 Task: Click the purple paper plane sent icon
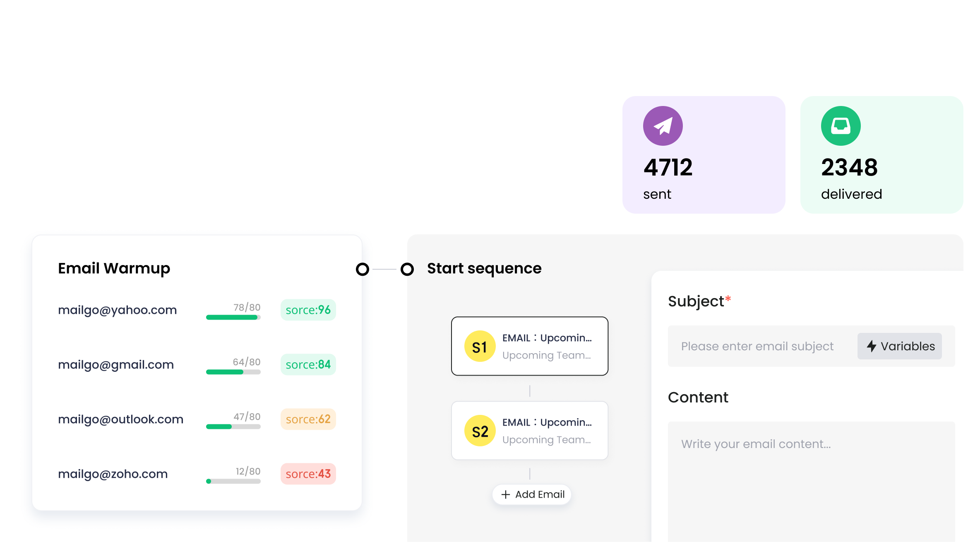(663, 126)
